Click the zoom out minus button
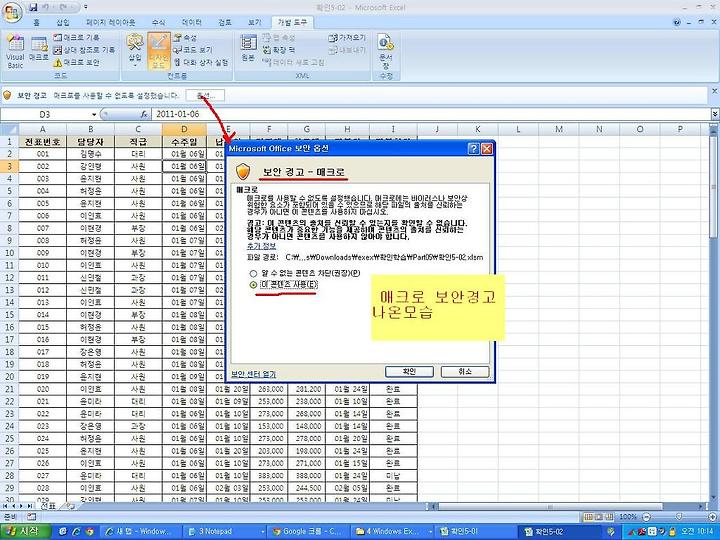This screenshot has height=540, width=720. (x=646, y=517)
